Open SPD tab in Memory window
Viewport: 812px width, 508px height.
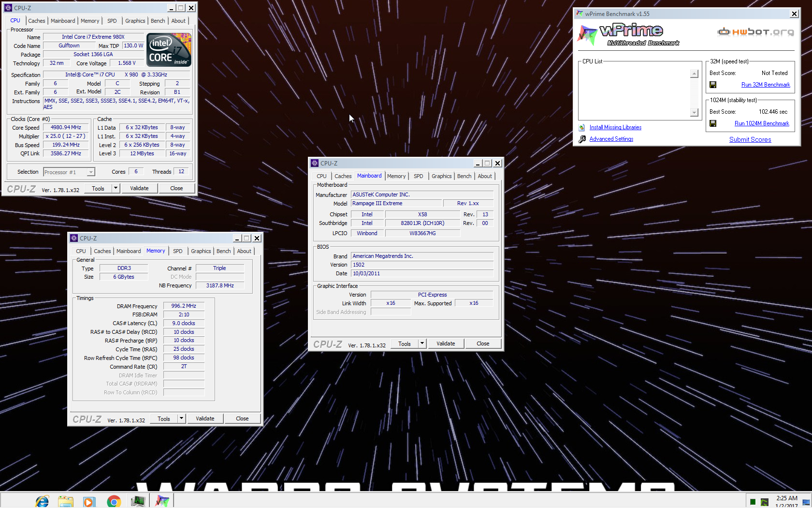[x=178, y=251]
